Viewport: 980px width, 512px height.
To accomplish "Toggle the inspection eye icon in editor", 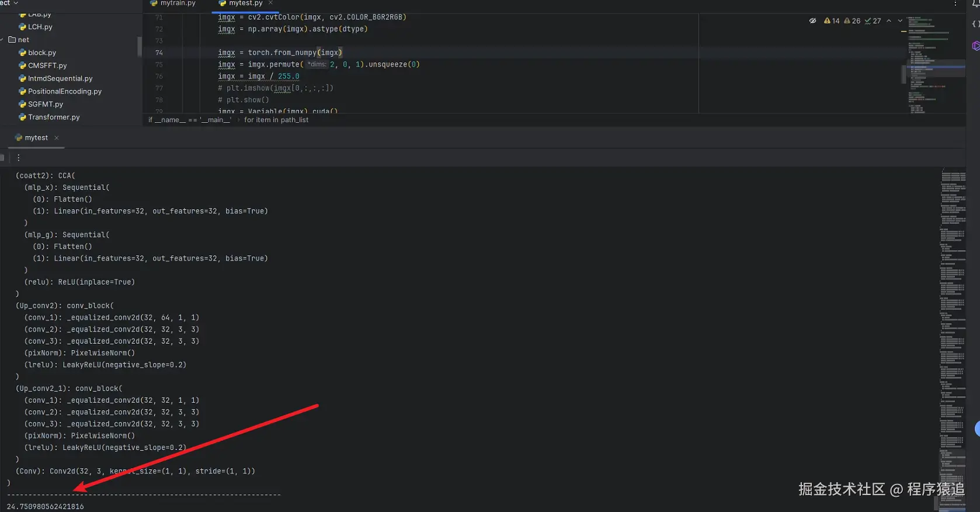I will pos(812,20).
